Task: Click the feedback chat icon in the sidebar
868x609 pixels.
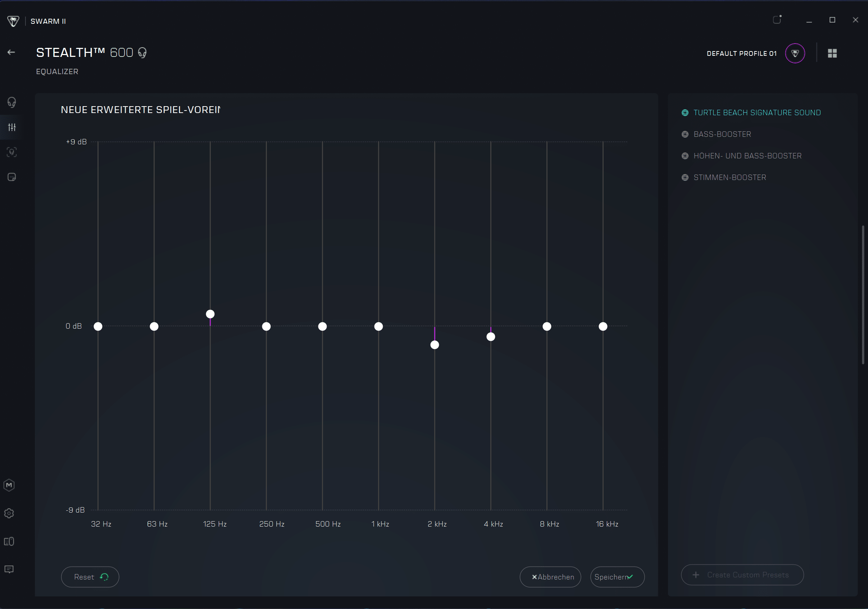Action: 9,569
